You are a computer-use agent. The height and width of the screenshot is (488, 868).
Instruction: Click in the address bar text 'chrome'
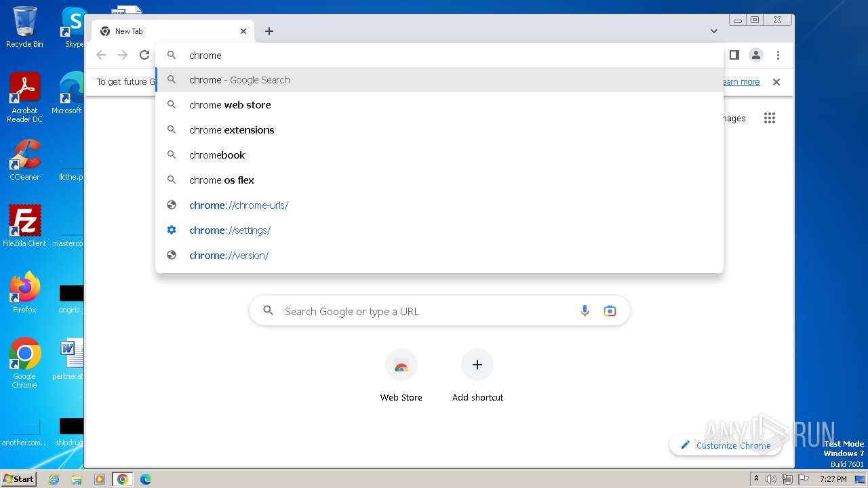click(205, 56)
